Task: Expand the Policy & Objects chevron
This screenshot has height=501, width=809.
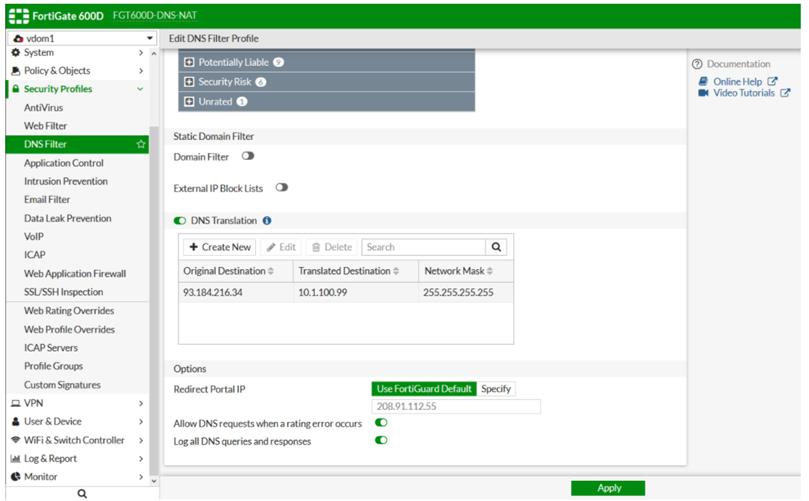Action: (x=140, y=71)
